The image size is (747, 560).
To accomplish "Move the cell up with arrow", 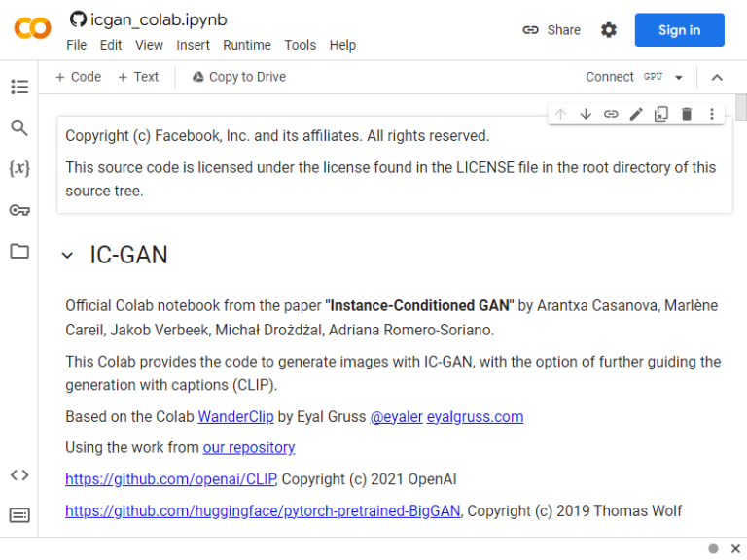I will (x=560, y=114).
